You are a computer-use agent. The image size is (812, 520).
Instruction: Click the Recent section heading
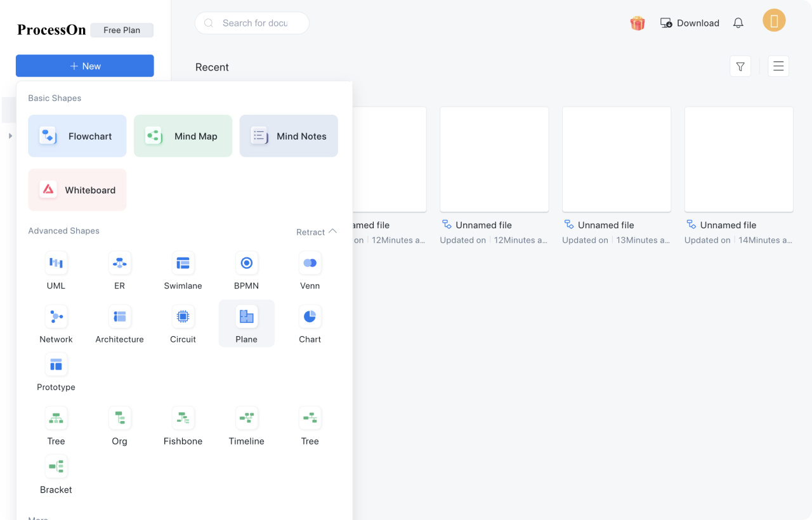(212, 67)
